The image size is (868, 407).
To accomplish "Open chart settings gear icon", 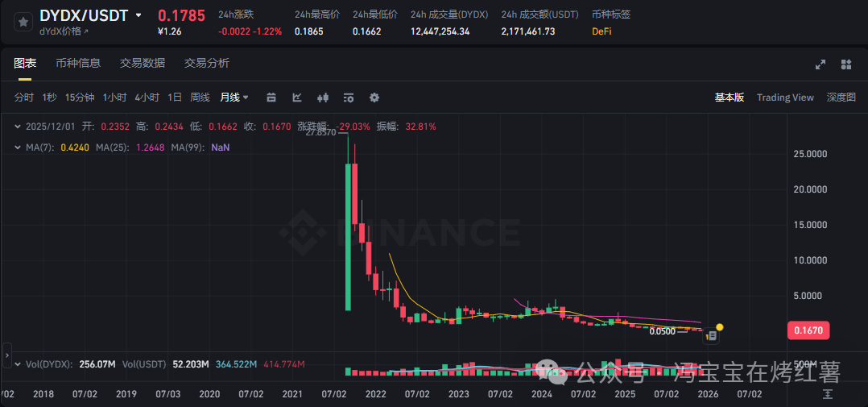I will [x=374, y=98].
